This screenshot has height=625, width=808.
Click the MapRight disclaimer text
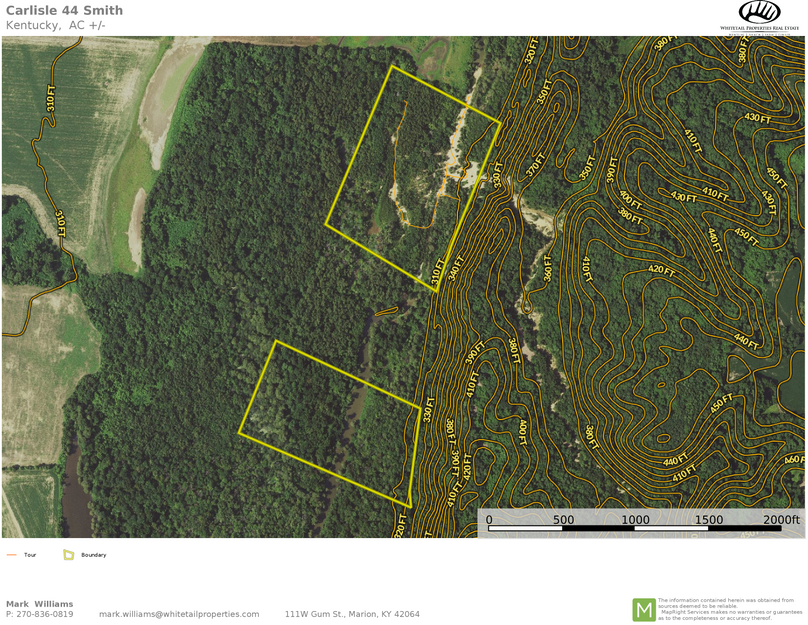pos(728,609)
